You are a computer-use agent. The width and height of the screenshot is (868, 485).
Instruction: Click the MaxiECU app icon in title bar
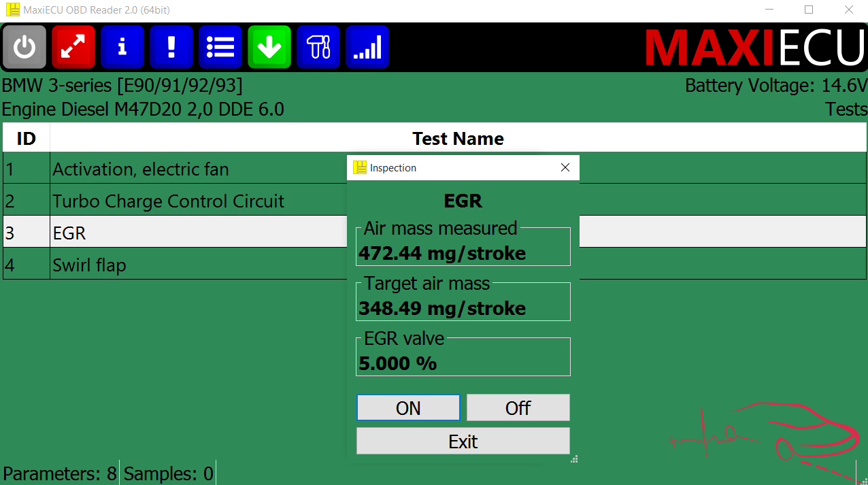point(12,10)
